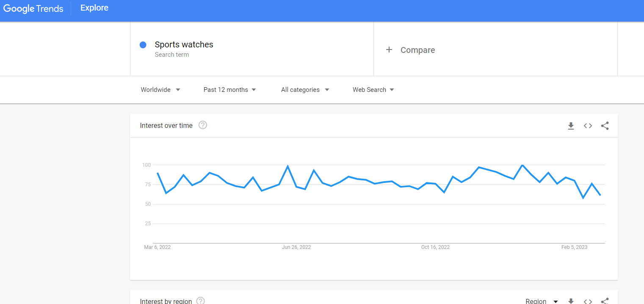Expand the Past 12 months time range
Screen dimensions: 644x304
230,90
